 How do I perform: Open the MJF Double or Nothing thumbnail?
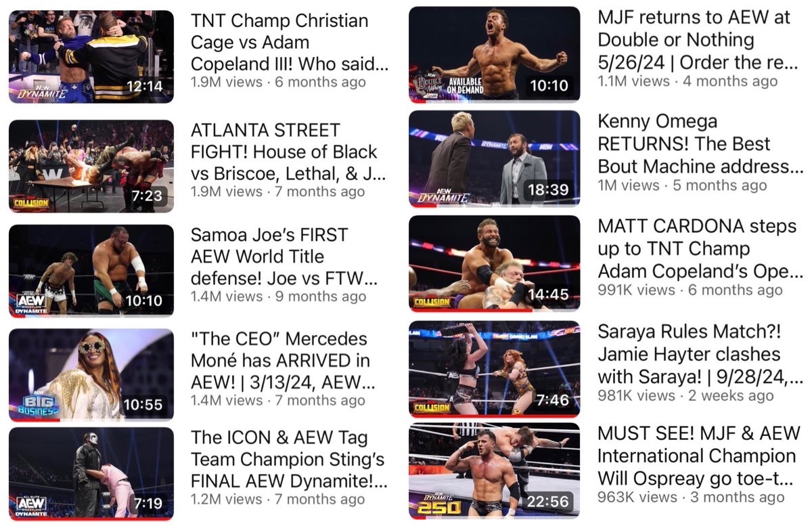pos(495,54)
